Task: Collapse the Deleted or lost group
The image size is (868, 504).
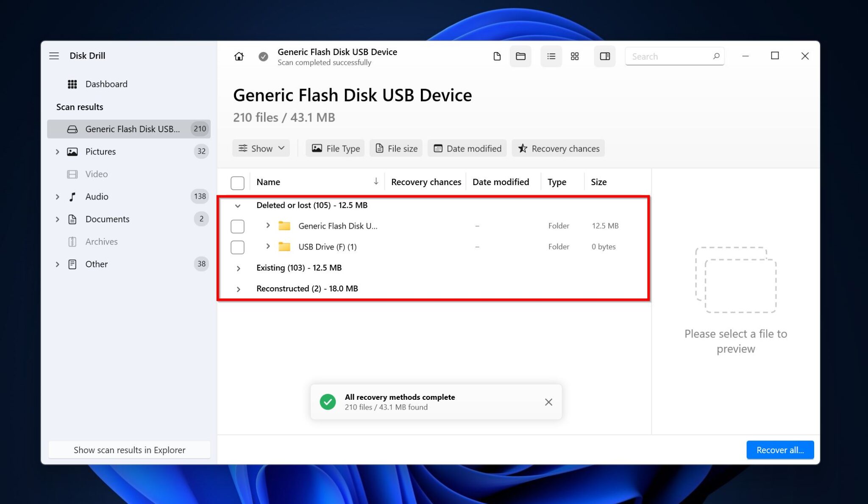Action: click(x=238, y=206)
